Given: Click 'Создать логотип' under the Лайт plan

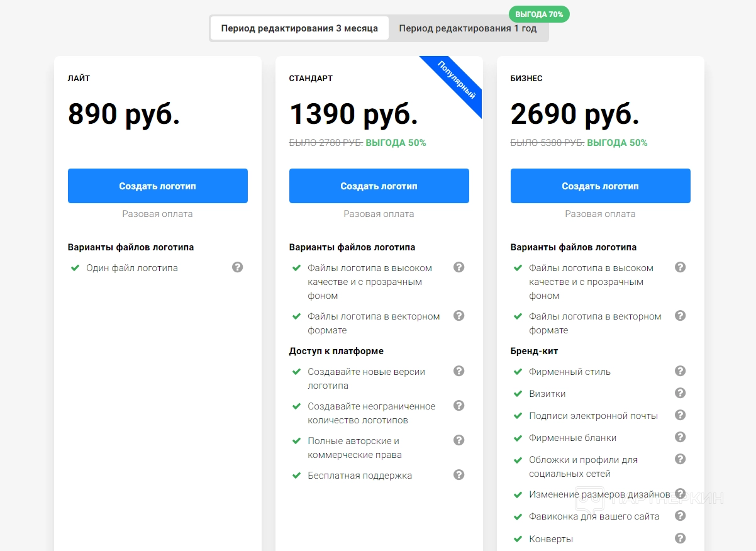Looking at the screenshot, I should [x=158, y=186].
